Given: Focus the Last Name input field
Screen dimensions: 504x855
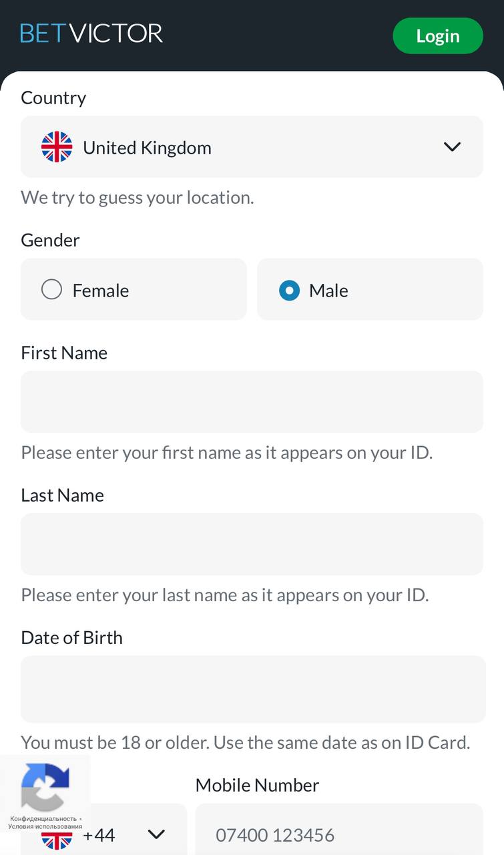Looking at the screenshot, I should point(252,544).
